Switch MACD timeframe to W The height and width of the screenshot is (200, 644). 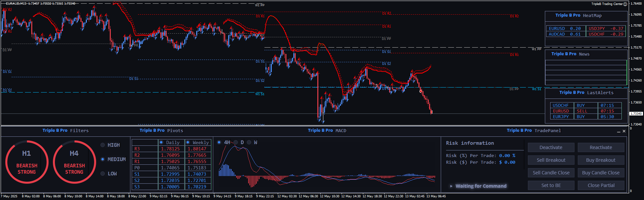(x=249, y=142)
